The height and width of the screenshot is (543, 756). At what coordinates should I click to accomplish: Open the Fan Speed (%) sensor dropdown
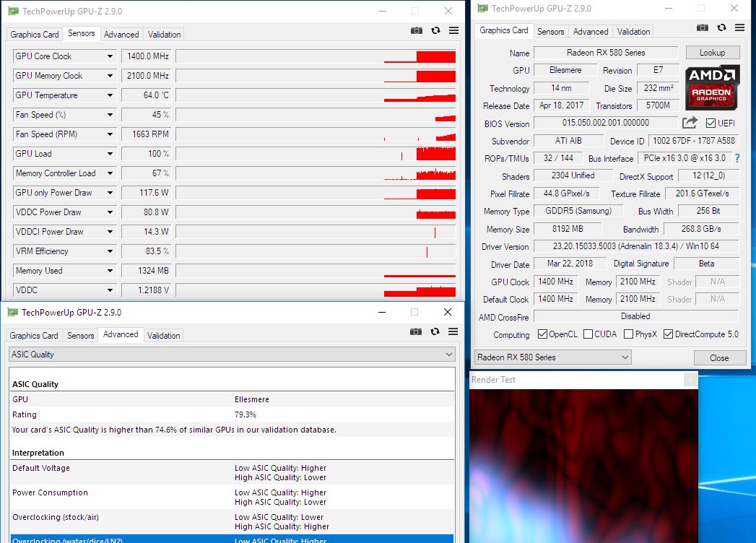(x=110, y=115)
